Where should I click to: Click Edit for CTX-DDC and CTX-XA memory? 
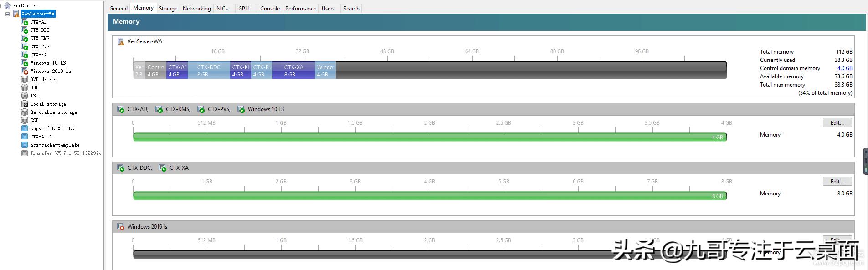pos(837,181)
